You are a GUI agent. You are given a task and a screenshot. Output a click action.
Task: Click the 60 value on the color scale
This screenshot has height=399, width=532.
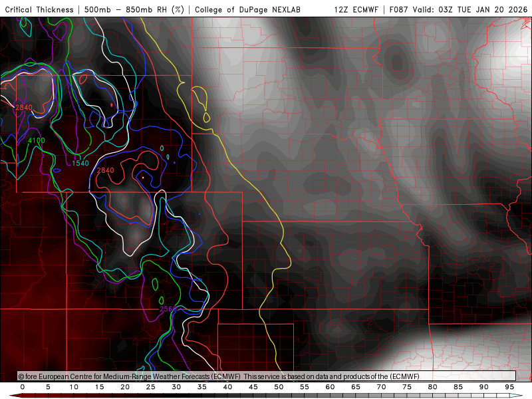coord(330,387)
